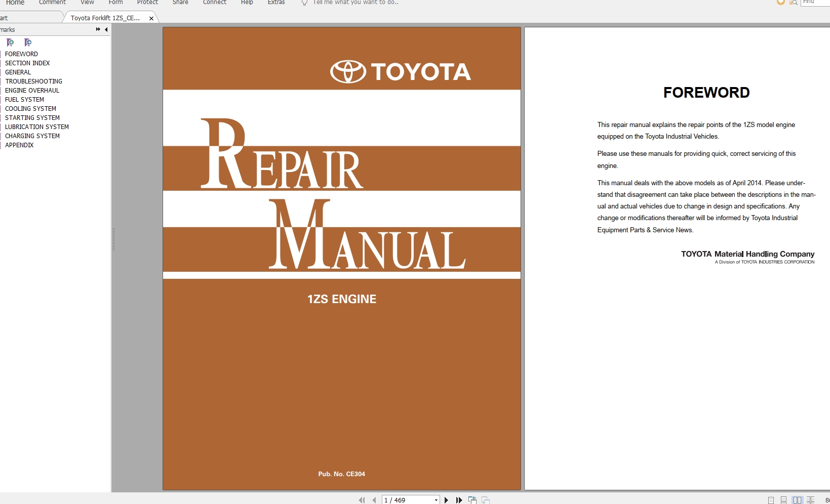Screen dimensions: 830x504
Task: Click the Next Bookmark navigation icon
Action: tap(28, 43)
